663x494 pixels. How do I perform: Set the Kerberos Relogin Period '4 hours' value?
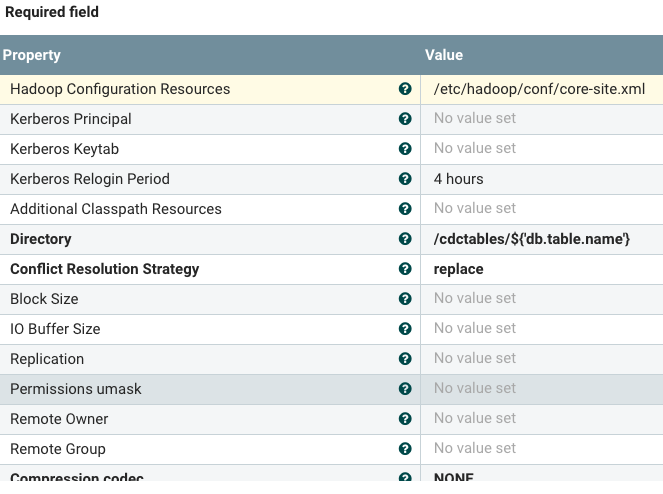pyautogui.click(x=459, y=179)
